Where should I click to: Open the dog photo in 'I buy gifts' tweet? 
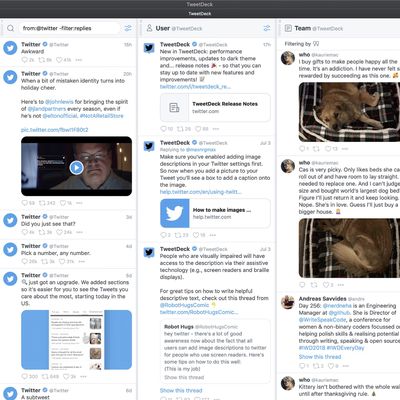click(349, 112)
